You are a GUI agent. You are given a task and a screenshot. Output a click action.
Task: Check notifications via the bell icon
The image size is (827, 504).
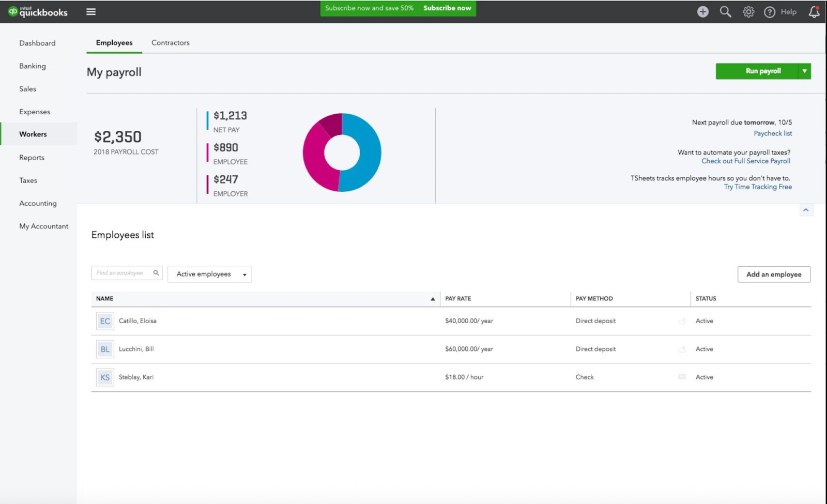(813, 11)
